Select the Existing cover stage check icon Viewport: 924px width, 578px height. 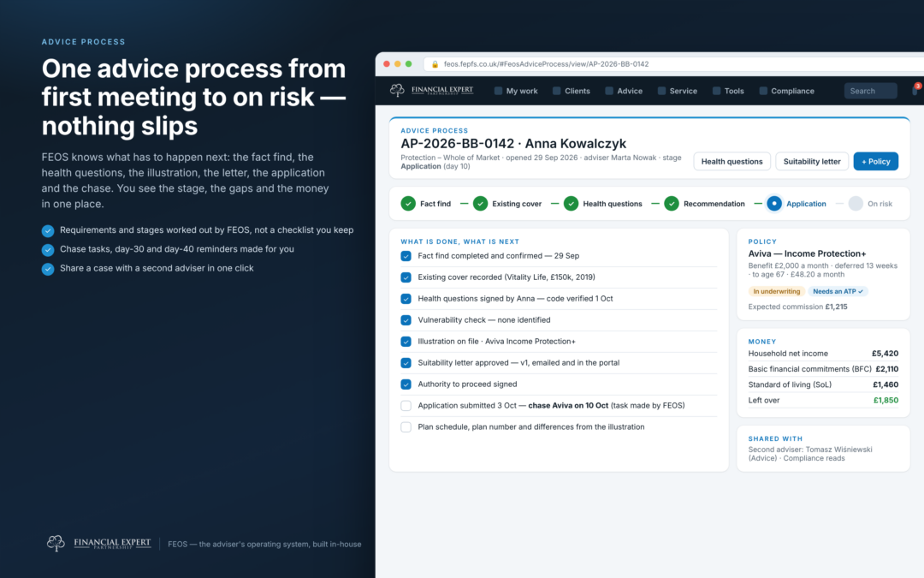click(x=480, y=204)
